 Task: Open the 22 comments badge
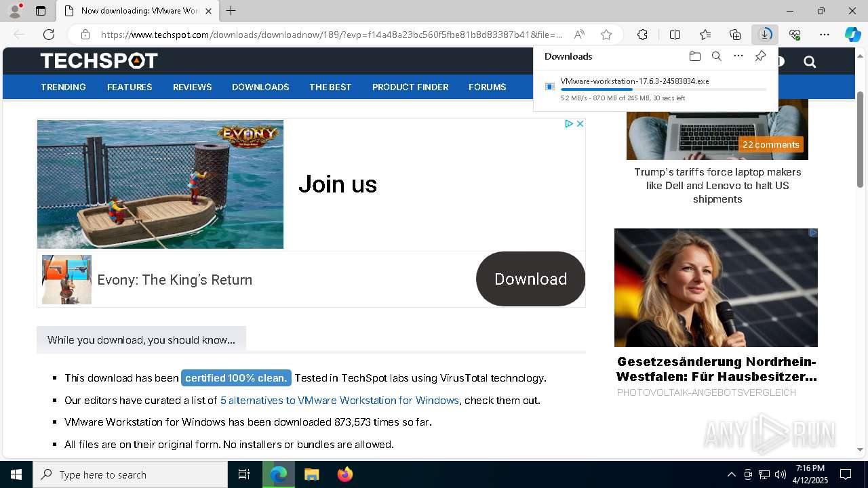point(771,144)
